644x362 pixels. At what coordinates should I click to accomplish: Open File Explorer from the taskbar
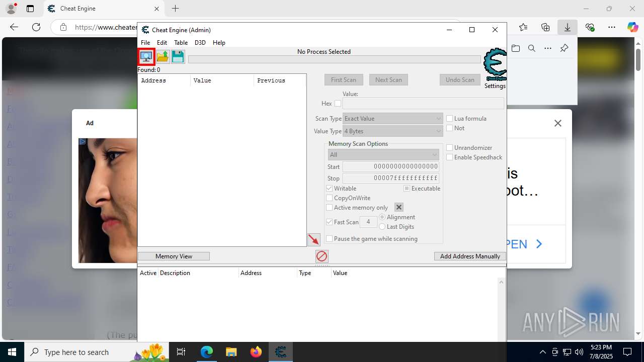click(231, 352)
